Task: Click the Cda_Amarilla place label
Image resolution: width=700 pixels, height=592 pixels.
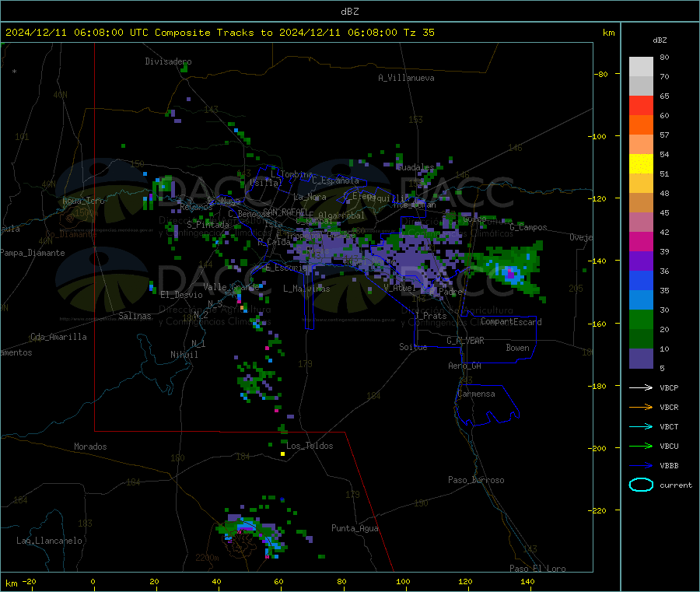Action: pos(58,337)
